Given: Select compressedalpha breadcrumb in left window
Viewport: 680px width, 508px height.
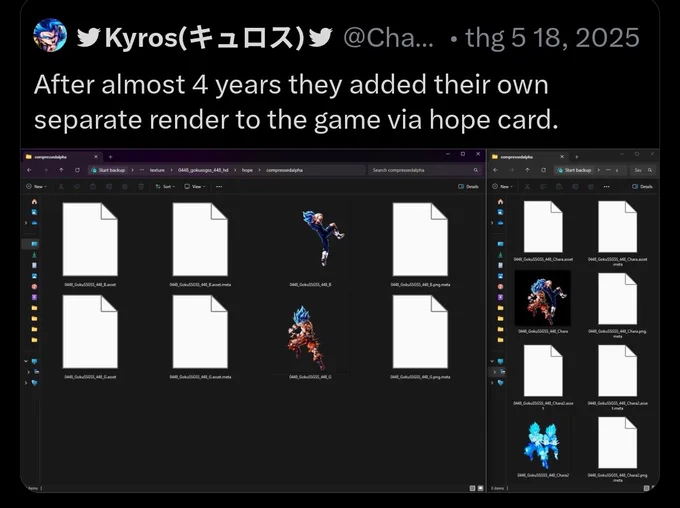Looking at the screenshot, I should (284, 170).
